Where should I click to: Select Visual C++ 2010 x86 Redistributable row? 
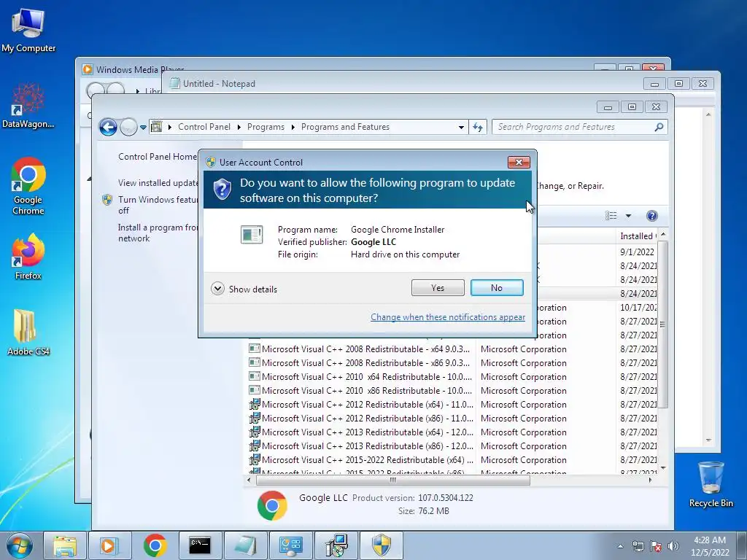(452, 391)
